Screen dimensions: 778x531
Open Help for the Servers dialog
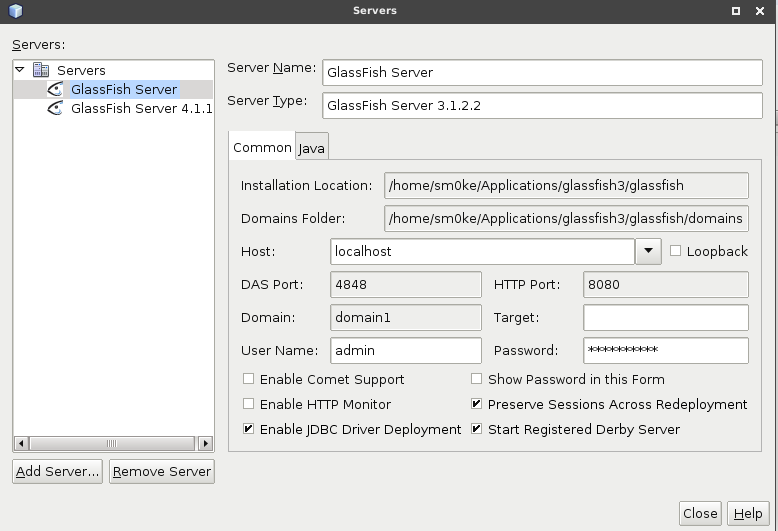748,513
